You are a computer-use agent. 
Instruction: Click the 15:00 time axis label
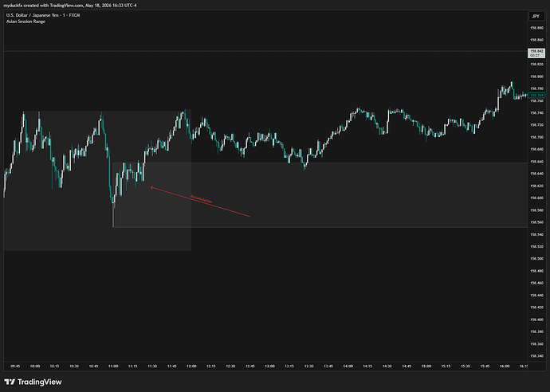426,366
